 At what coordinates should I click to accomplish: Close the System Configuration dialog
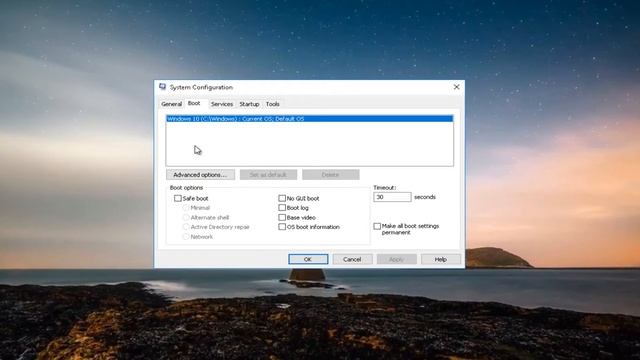tap(456, 87)
